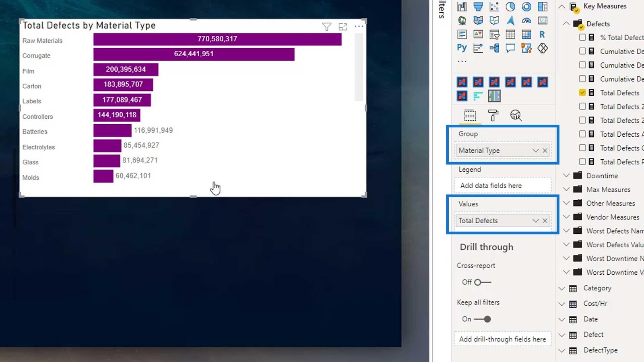Remove Total Defects from Values

click(x=545, y=220)
